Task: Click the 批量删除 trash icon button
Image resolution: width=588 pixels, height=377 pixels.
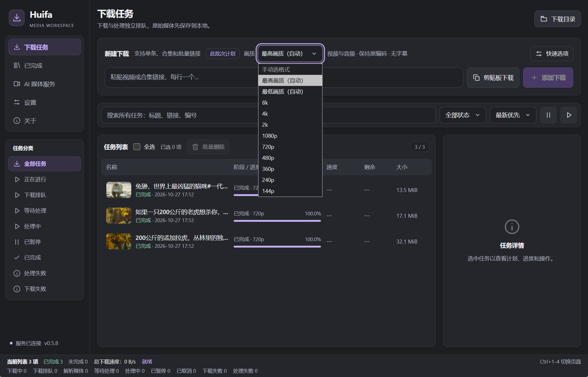Action: pos(208,147)
